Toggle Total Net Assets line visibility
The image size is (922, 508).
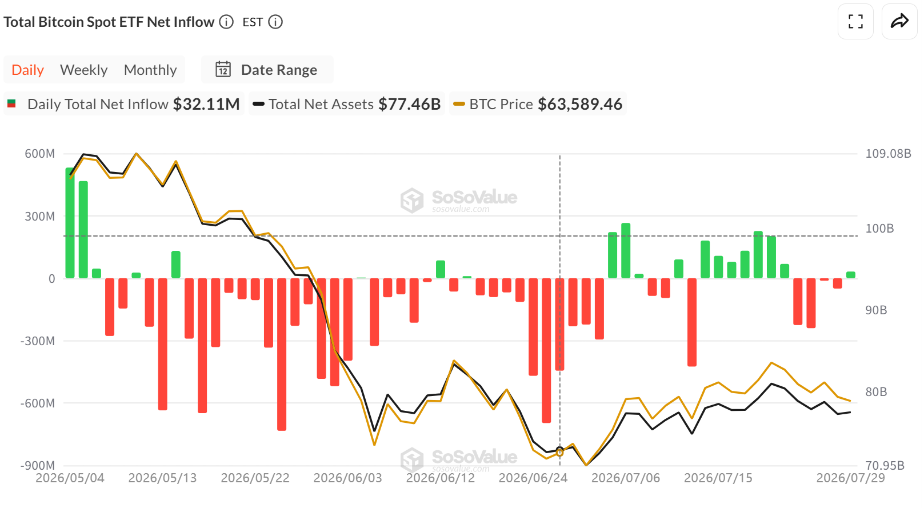pos(347,104)
